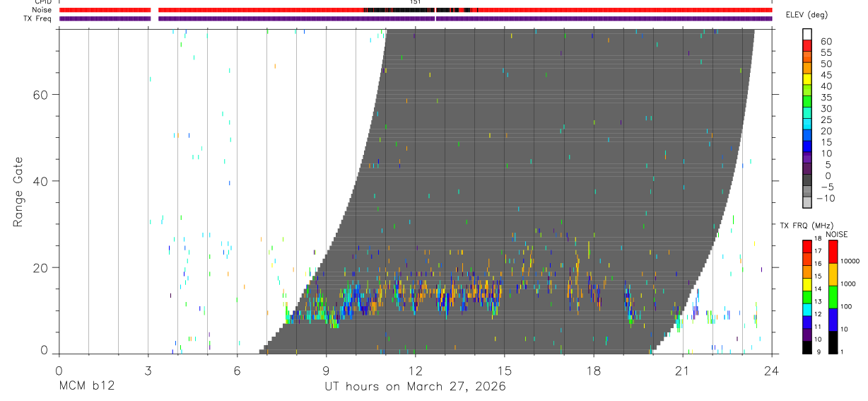This screenshot has width=868, height=401.
Task: Click the "55" label on the ELEV color bar
Action: click(x=826, y=52)
